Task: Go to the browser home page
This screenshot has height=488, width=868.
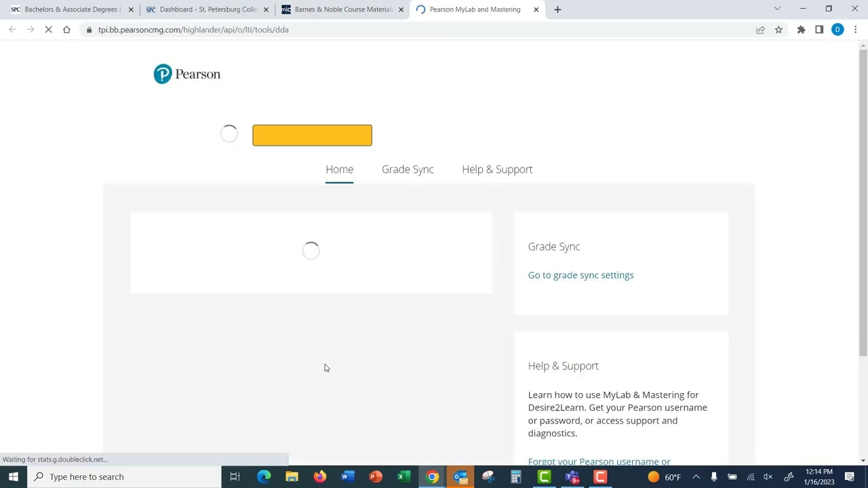Action: (x=66, y=30)
